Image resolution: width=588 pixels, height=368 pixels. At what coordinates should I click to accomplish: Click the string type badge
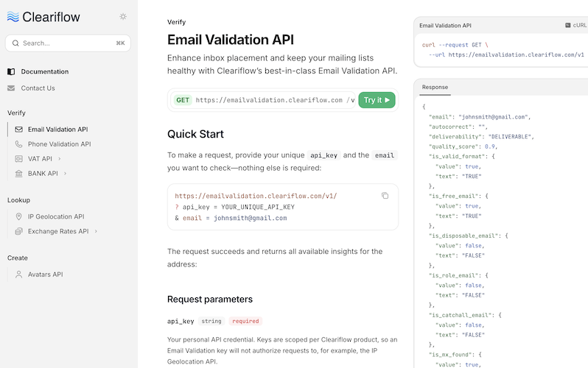211,321
